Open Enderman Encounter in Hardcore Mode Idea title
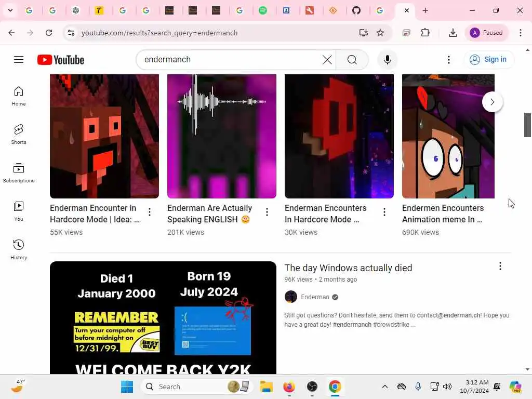The width and height of the screenshot is (532, 399). 95,214
